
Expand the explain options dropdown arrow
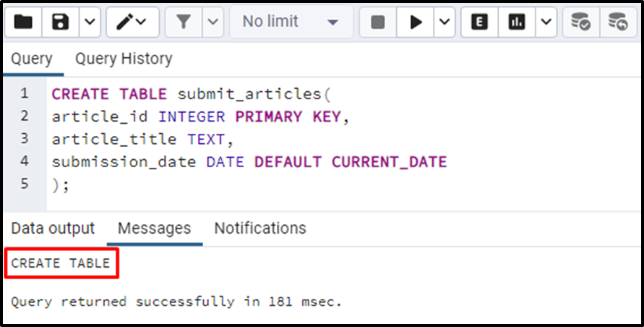coord(546,22)
